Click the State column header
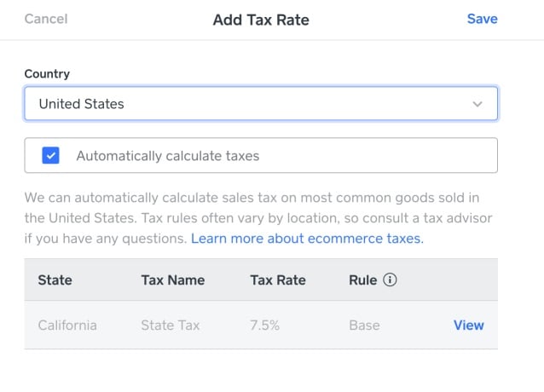This screenshot has height=392, width=544. pyautogui.click(x=55, y=280)
